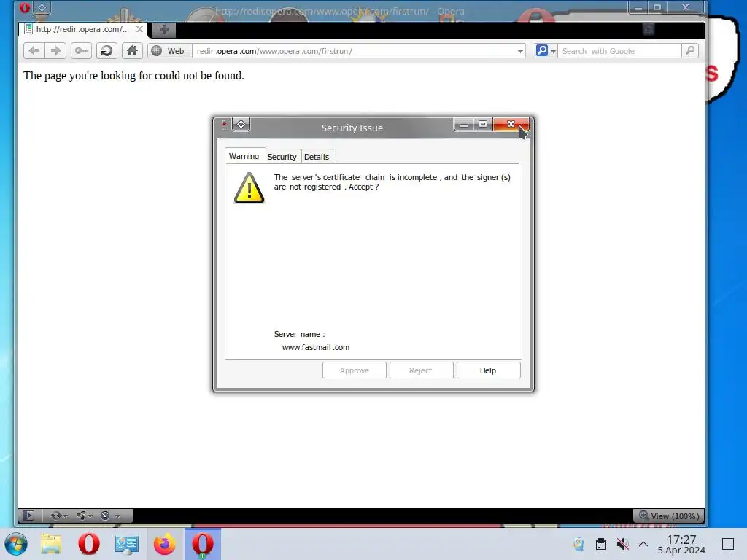This screenshot has height=560, width=747.
Task: Switch to the Details tab
Action: tap(317, 157)
